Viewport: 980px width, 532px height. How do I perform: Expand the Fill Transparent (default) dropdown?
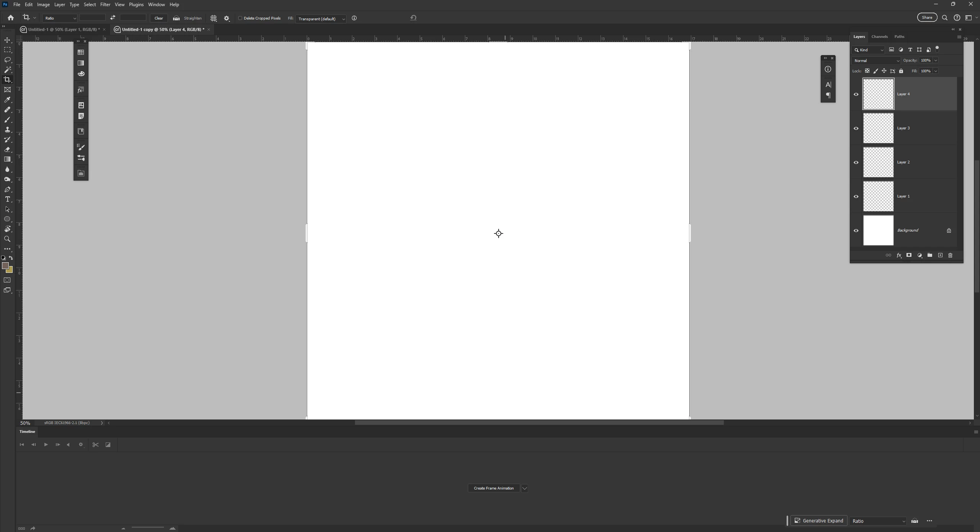click(321, 19)
